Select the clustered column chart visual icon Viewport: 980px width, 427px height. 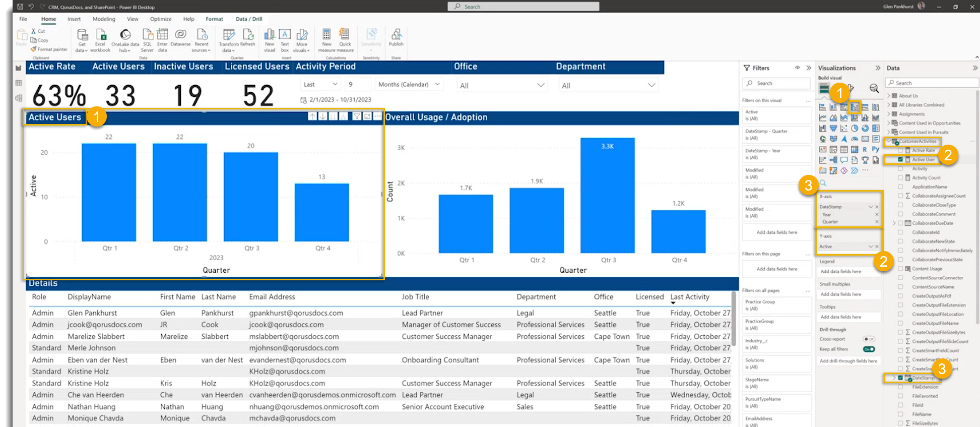(x=855, y=107)
